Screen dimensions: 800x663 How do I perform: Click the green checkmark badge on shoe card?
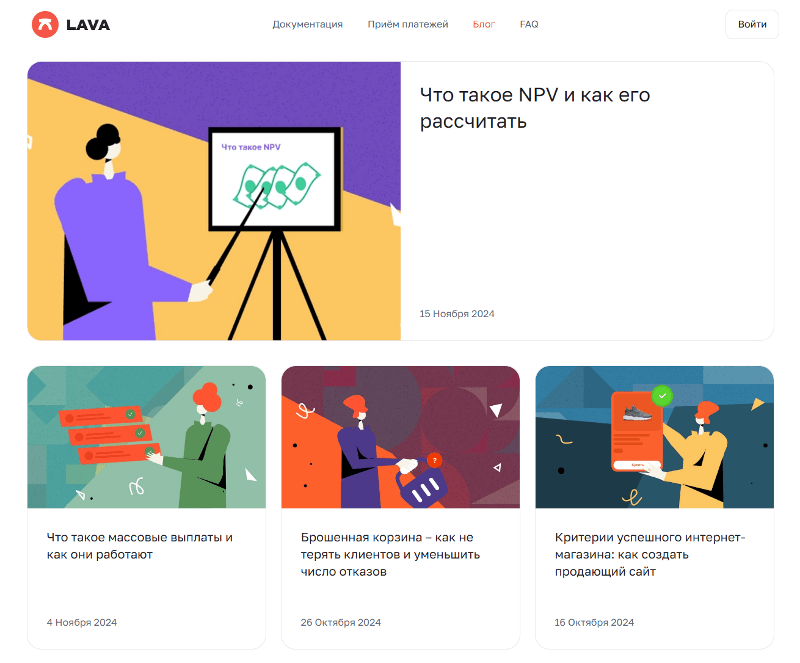click(662, 396)
